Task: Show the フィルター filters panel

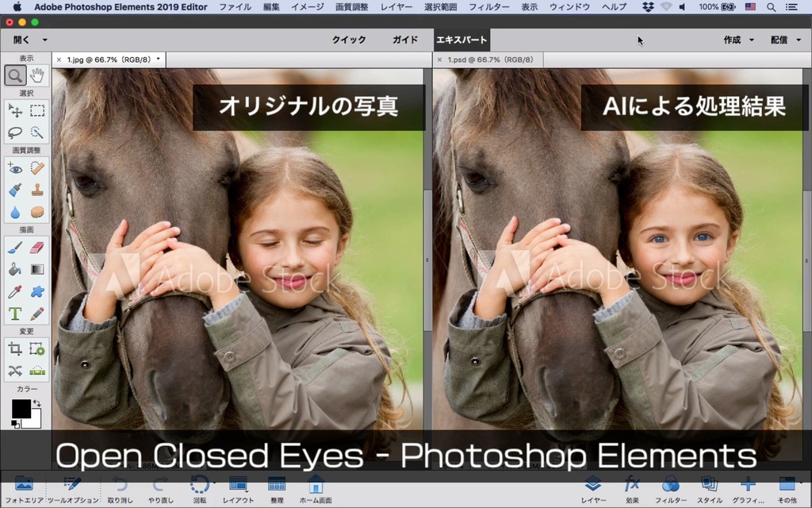Action: [671, 490]
